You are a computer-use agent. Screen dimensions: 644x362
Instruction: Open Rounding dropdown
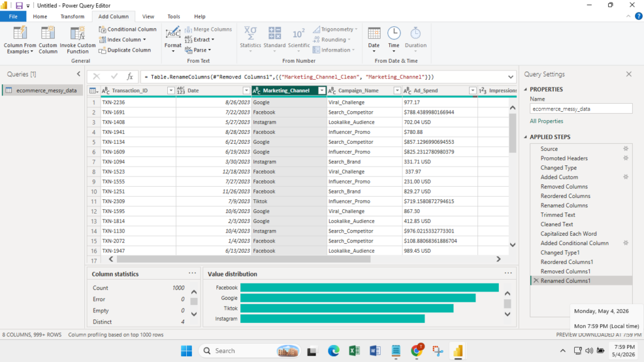[x=332, y=40]
